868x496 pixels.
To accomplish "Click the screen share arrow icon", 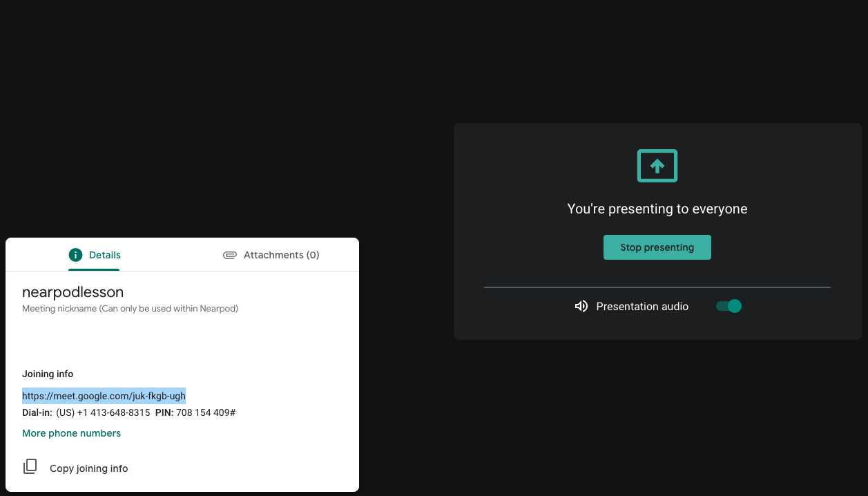I will [x=657, y=166].
